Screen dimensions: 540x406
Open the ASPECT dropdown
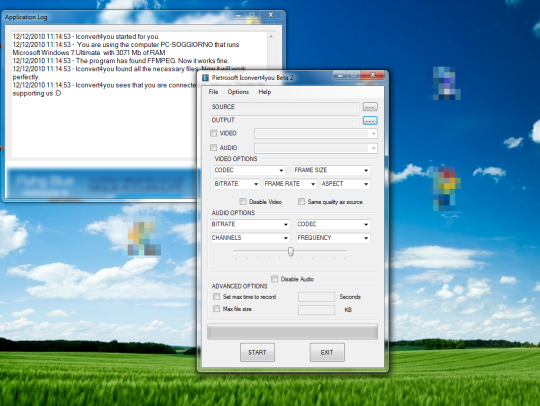345,184
